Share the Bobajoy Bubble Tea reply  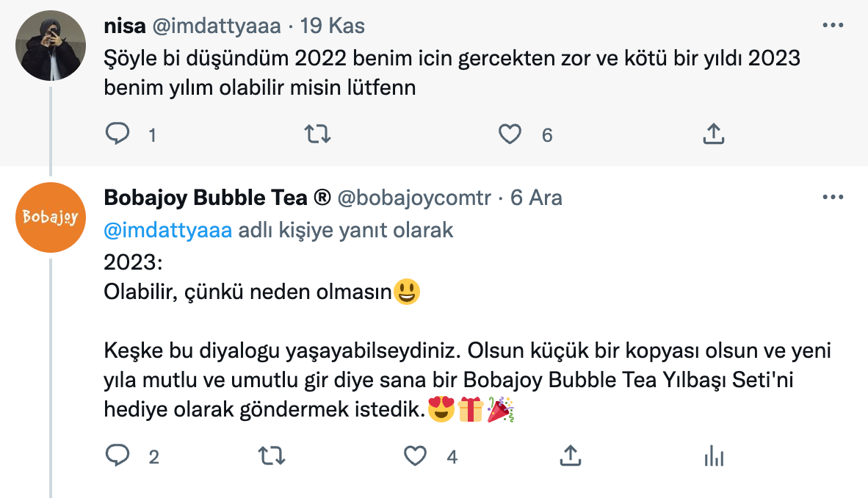pos(570,456)
